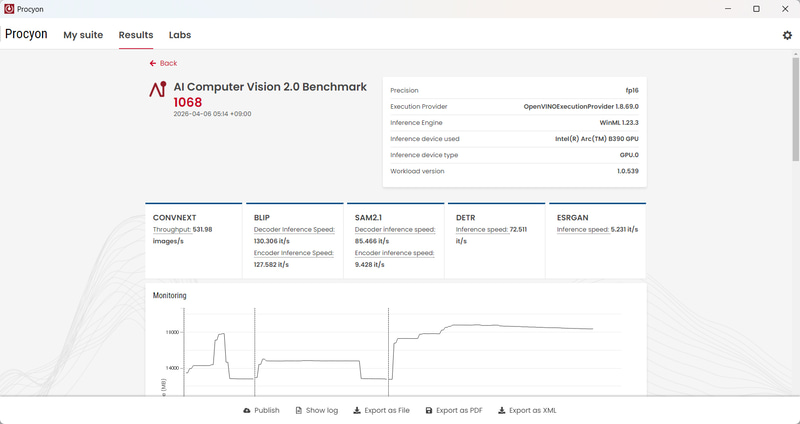The image size is (800, 424).
Task: Click the AI benchmark logo icon
Action: pyautogui.click(x=157, y=90)
